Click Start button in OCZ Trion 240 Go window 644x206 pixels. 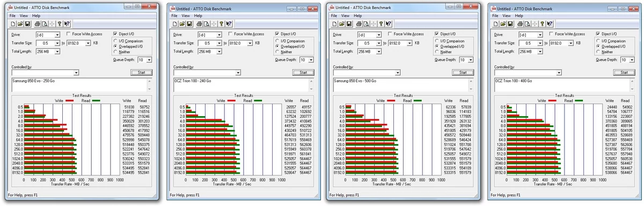pyautogui.click(x=303, y=72)
